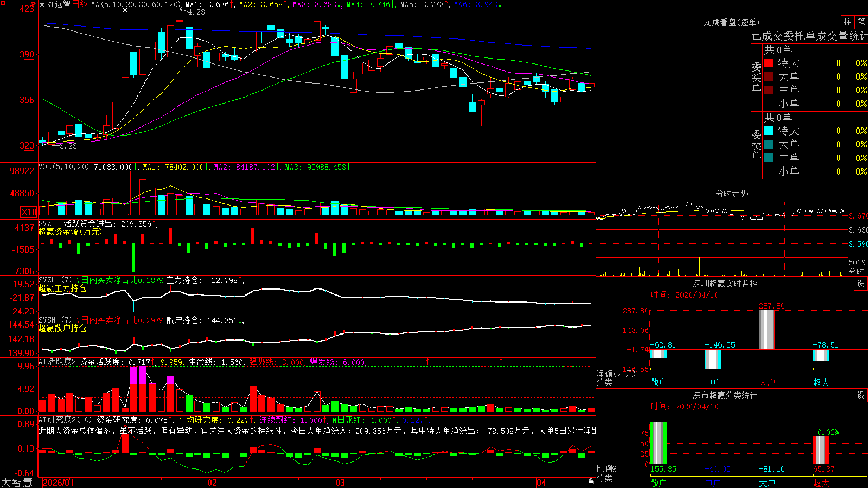Screen dimensions: 868x488
Task: Click the 小单 row under 委买单
Action: tap(815, 104)
